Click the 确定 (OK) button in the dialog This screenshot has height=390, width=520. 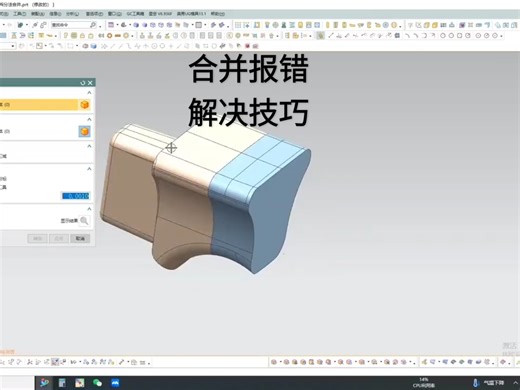pos(37,239)
